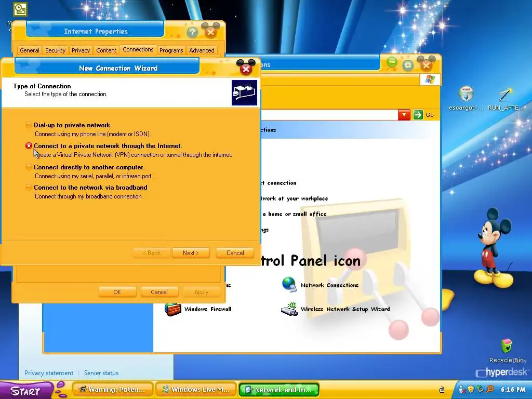Switch to the Privacy tab
Viewport: 532px width, 399px height.
point(81,50)
